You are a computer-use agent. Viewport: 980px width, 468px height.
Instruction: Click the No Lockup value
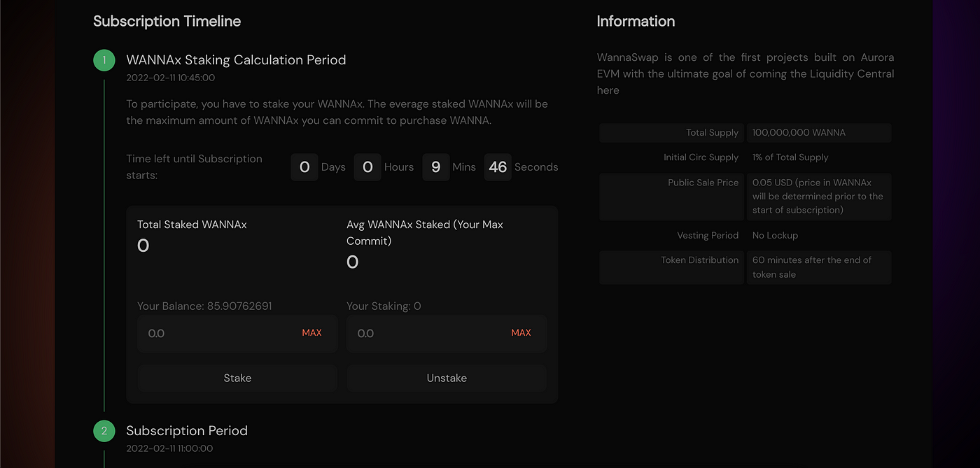pyautogui.click(x=775, y=236)
